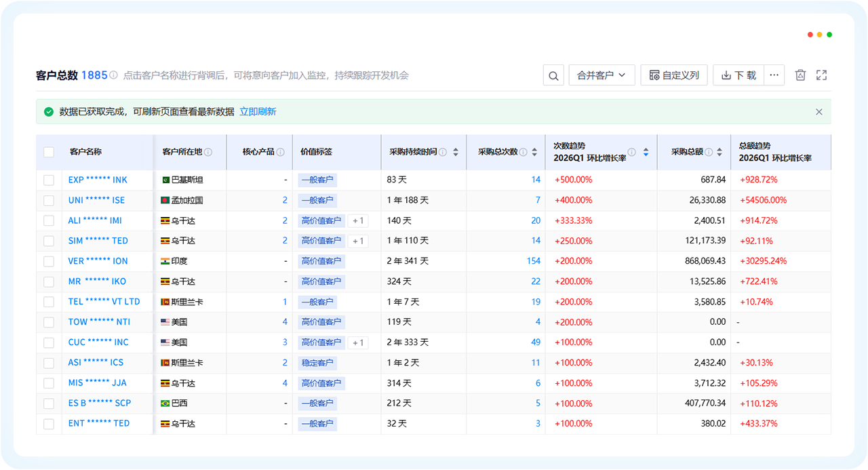The image size is (868, 470).
Task: Open customer MIS ****** JJA
Action: 98,383
